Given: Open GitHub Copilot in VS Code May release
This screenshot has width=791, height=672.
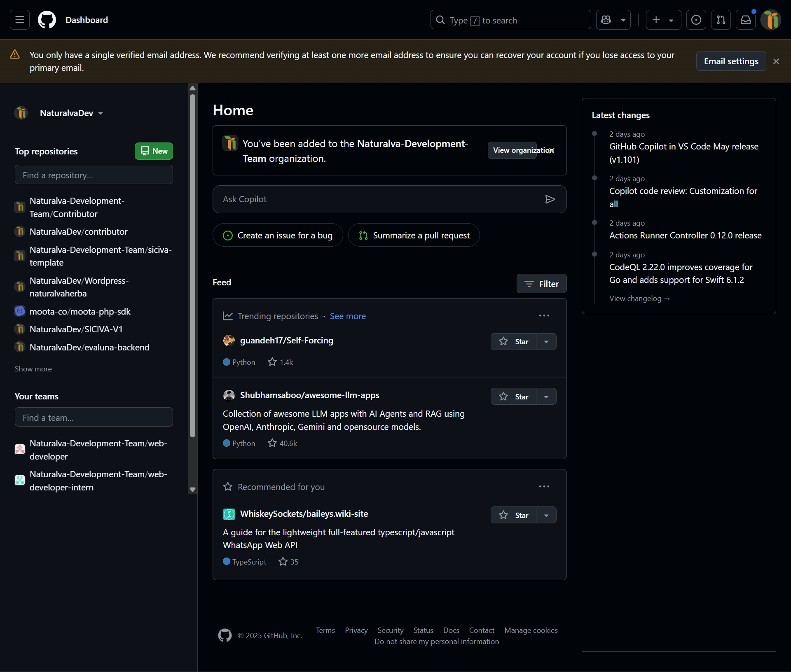Looking at the screenshot, I should 683,153.
